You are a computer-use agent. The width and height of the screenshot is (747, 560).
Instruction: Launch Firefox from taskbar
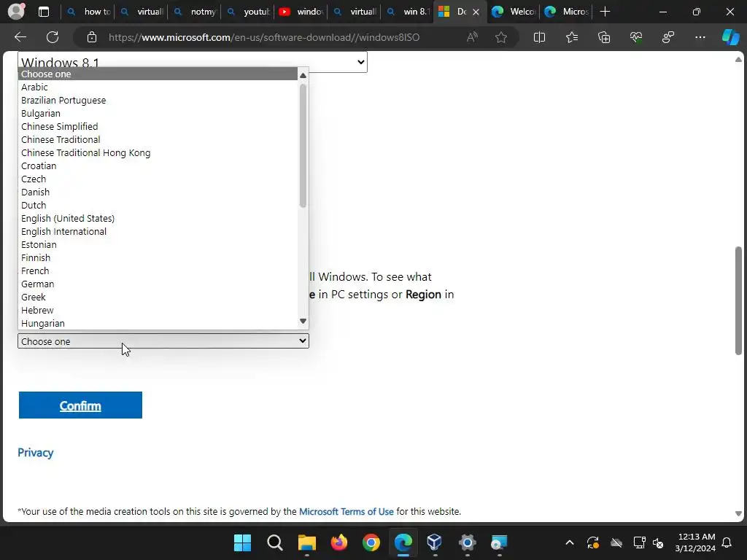click(x=338, y=542)
